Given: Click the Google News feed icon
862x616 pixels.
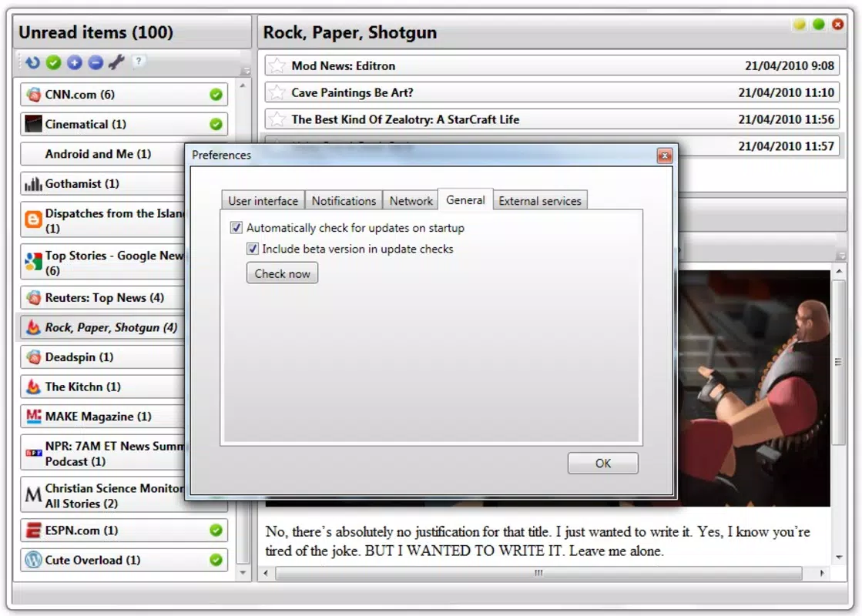Looking at the screenshot, I should [34, 262].
